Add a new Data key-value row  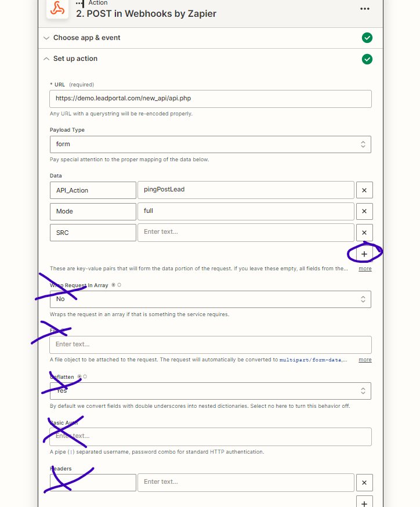coord(364,254)
